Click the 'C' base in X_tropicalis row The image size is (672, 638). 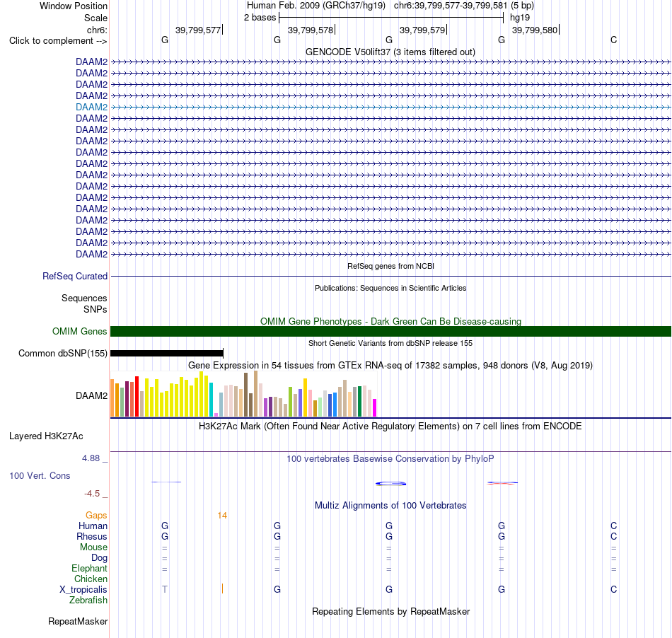pyautogui.click(x=614, y=590)
